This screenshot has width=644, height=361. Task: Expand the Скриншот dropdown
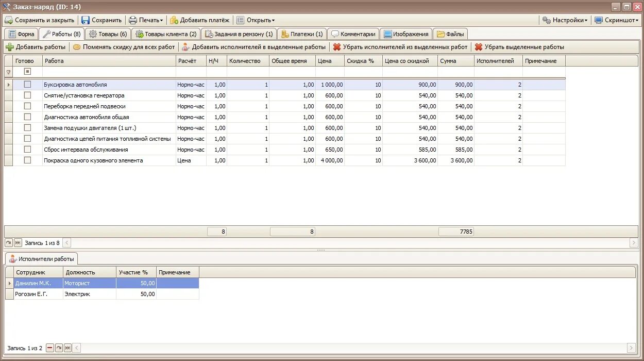click(616, 20)
